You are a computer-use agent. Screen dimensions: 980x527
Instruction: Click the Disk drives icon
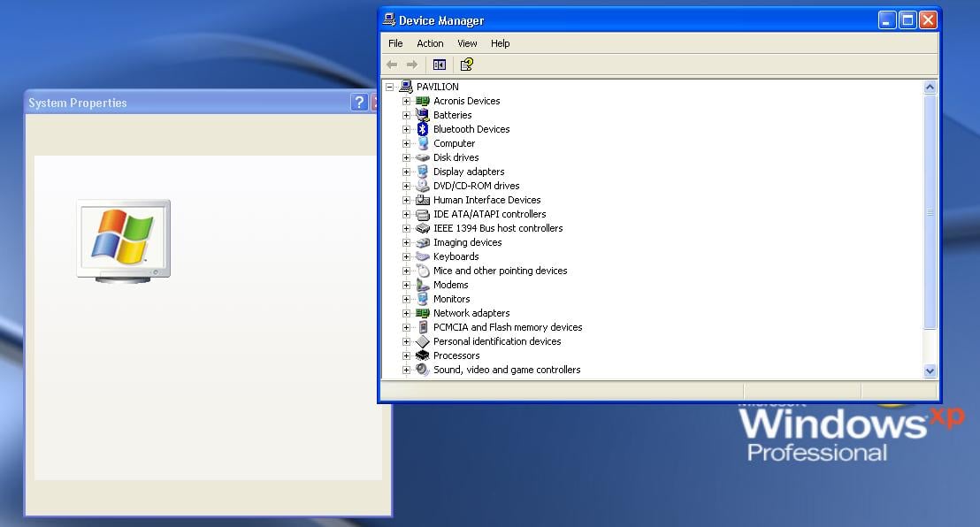pos(423,157)
